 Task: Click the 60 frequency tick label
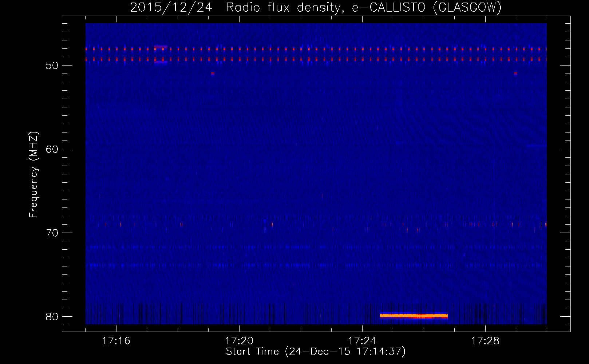52,149
